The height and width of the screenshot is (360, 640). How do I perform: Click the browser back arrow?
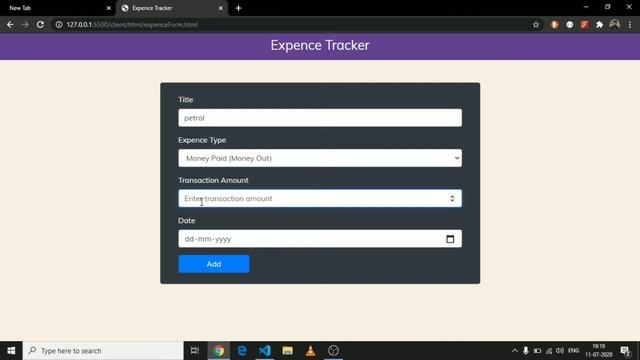[10, 24]
